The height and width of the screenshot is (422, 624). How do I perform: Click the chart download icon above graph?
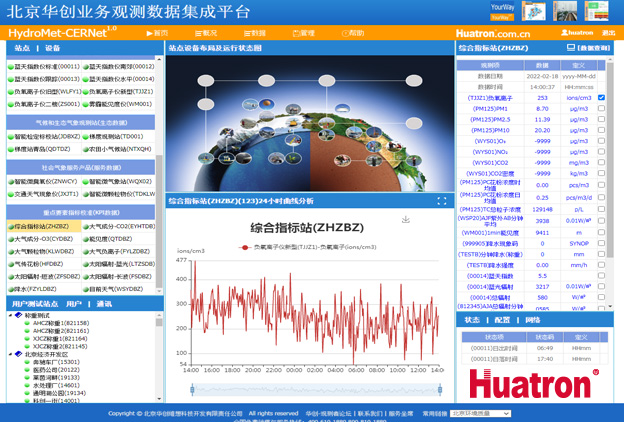[x=406, y=219]
